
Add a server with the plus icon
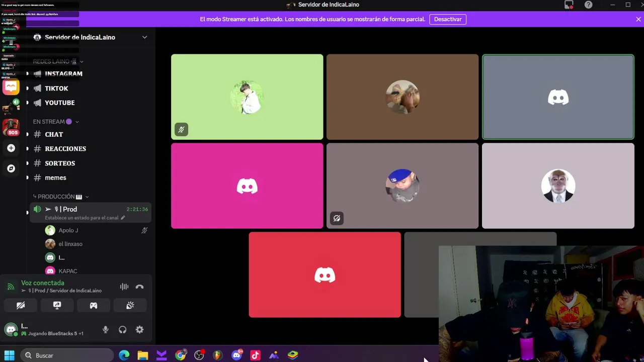[11, 148]
